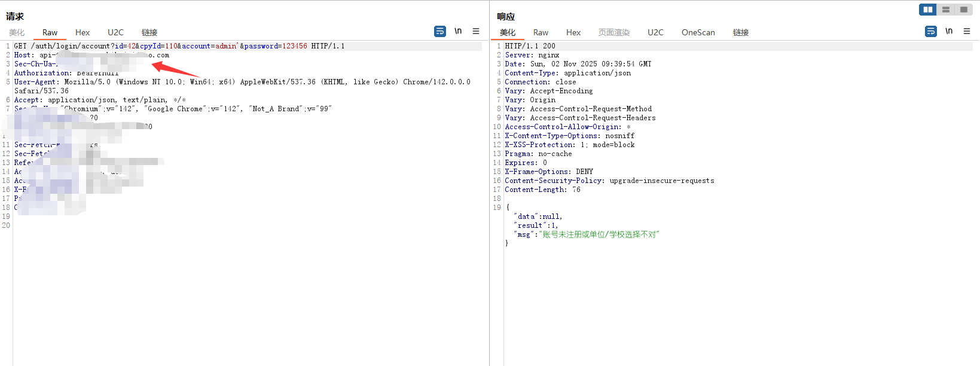980x366 pixels.
Task: Click the Content-Type: application/json response header
Action: pyautogui.click(x=568, y=73)
